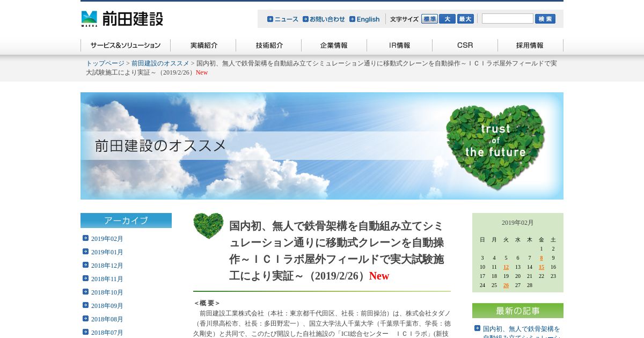Select calendar date 26

[x=506, y=285]
